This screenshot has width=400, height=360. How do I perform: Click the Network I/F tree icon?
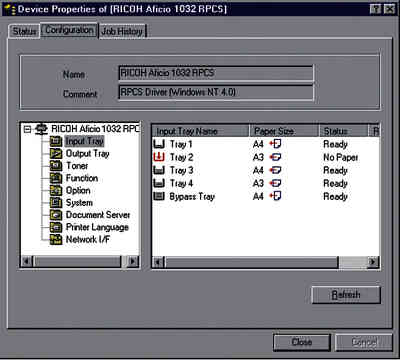56,239
